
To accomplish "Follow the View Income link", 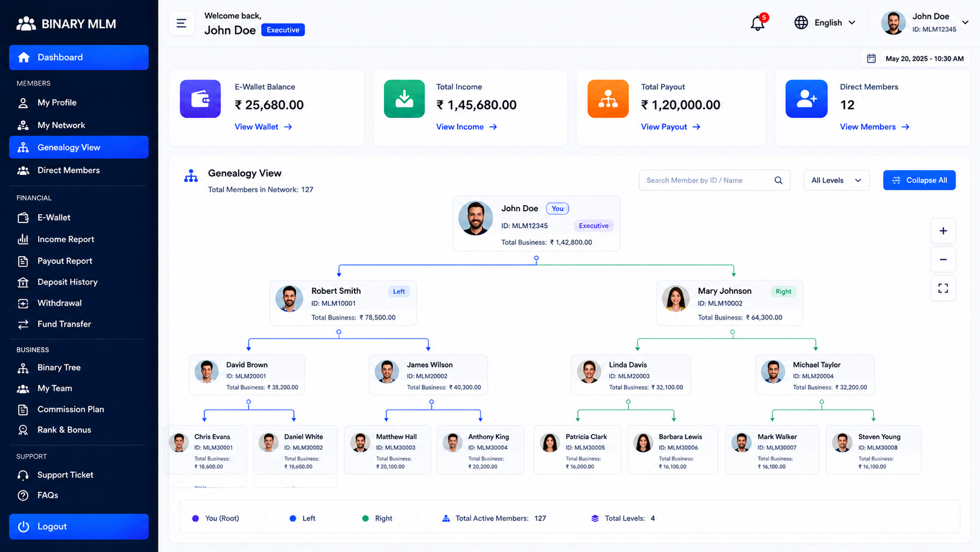I will pos(467,127).
